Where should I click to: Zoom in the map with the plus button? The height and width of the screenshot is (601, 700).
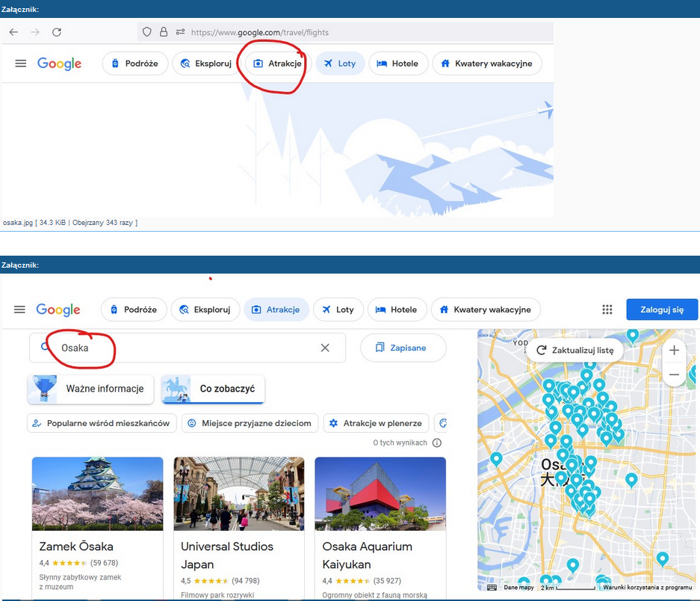[x=674, y=351]
